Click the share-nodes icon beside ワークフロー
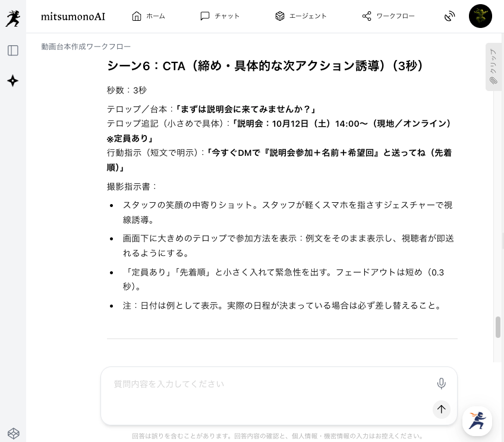 pos(367,16)
